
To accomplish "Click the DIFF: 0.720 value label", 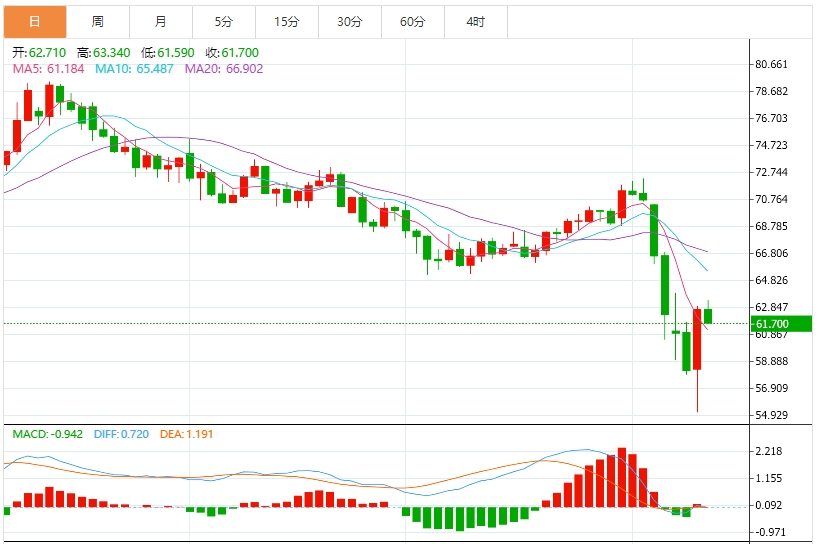I will 122,434.
